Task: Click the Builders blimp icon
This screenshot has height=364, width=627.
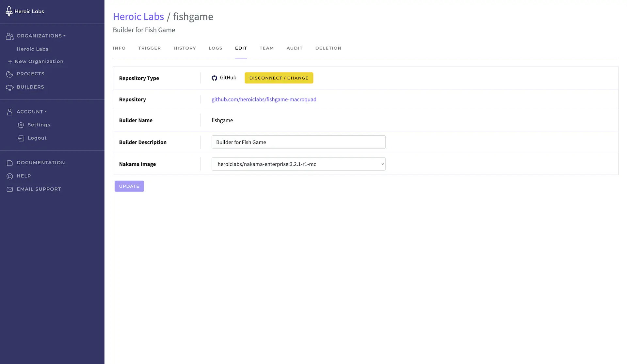Action: pyautogui.click(x=10, y=87)
